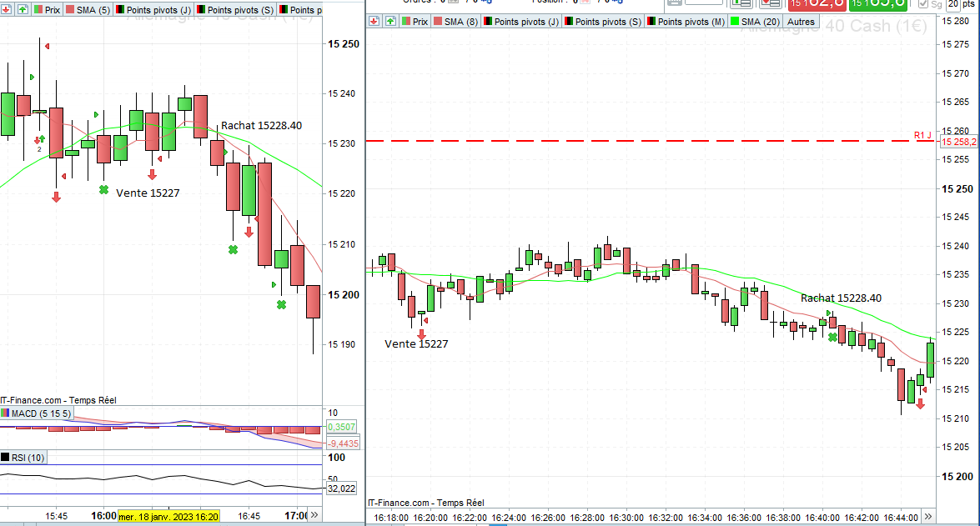Open the Autres indicators menu
980x526 pixels.
pos(802,21)
